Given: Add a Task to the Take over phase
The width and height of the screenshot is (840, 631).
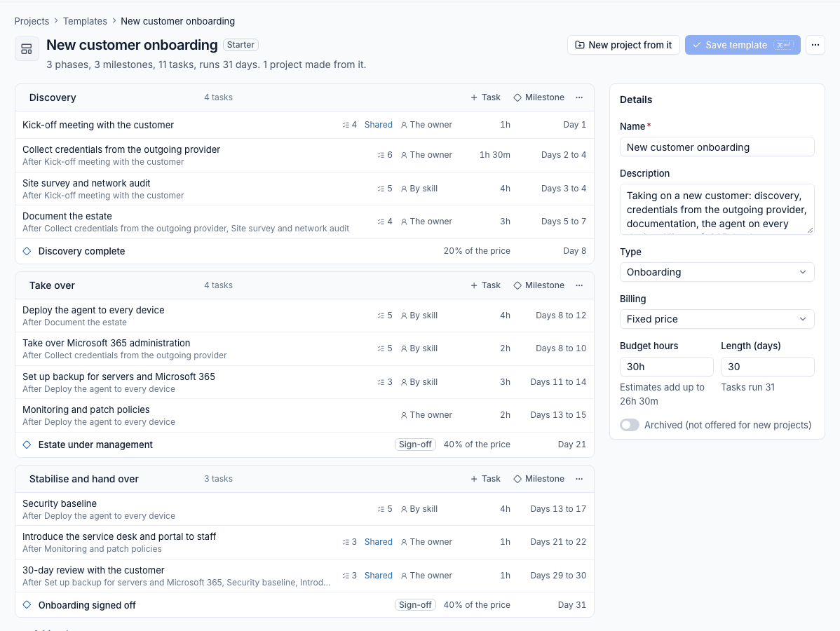Looking at the screenshot, I should [485, 285].
